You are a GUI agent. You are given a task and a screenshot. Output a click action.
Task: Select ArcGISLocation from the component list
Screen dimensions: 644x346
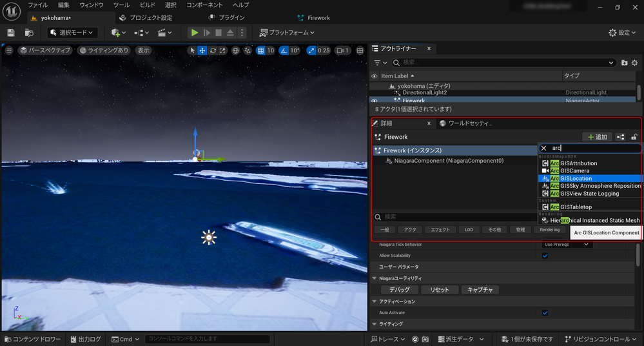[590, 179]
